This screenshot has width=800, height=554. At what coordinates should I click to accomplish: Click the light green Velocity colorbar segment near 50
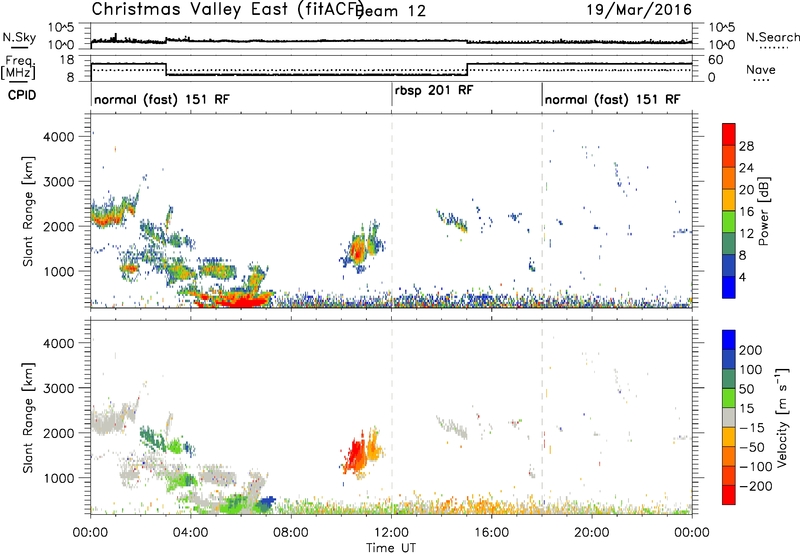pyautogui.click(x=729, y=398)
